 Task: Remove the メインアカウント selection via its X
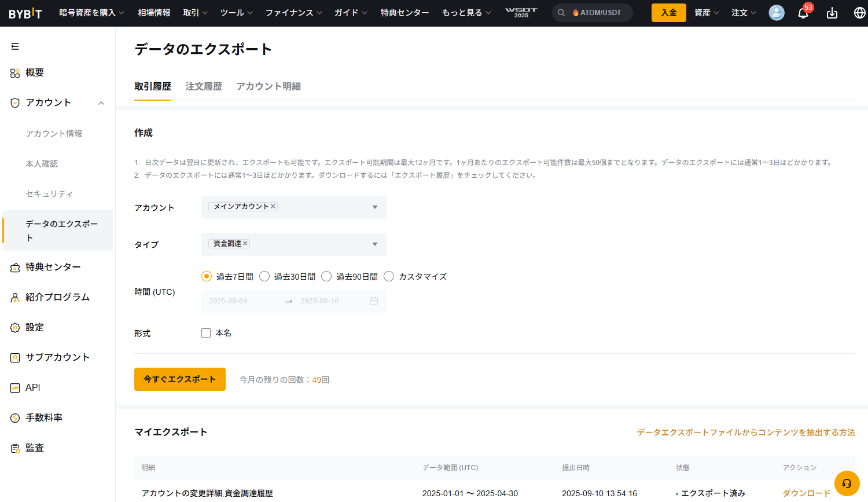pyautogui.click(x=273, y=206)
